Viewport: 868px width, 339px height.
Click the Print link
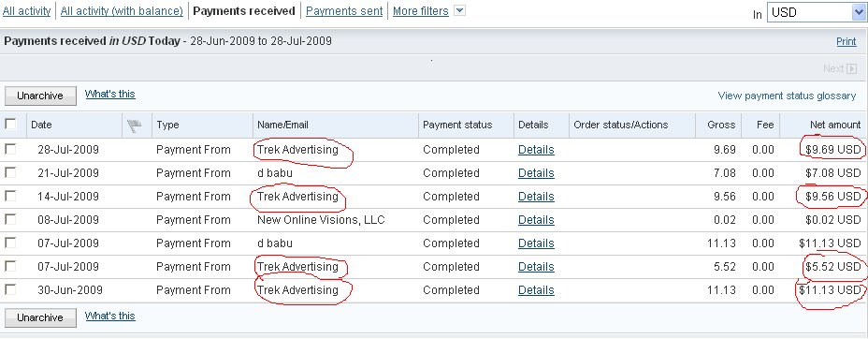click(846, 41)
